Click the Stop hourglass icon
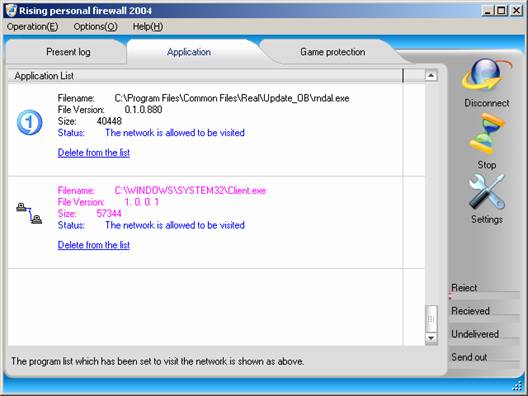This screenshot has height=396, width=528. click(x=486, y=134)
